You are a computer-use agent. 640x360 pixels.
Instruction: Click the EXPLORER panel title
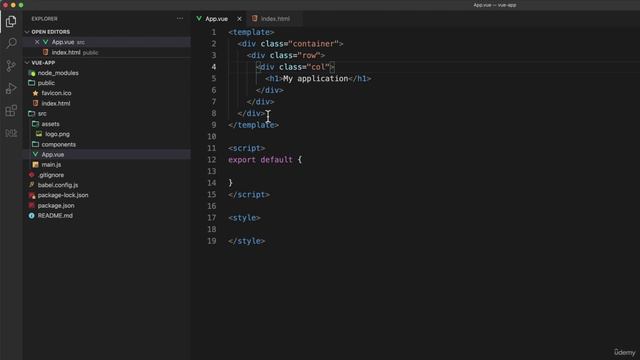(44, 19)
